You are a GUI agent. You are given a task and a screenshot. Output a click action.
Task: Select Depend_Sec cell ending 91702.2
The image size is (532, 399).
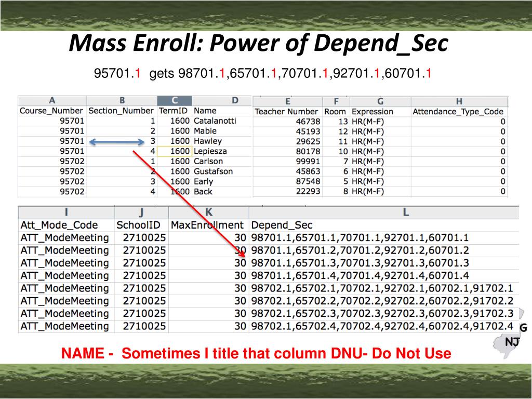point(384,301)
